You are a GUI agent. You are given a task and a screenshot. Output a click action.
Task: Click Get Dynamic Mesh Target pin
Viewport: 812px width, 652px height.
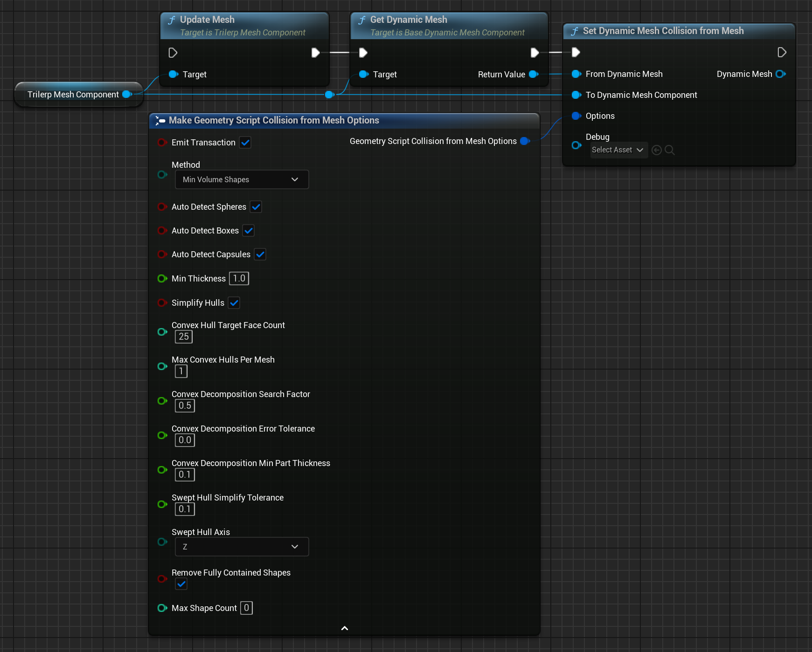tap(364, 74)
